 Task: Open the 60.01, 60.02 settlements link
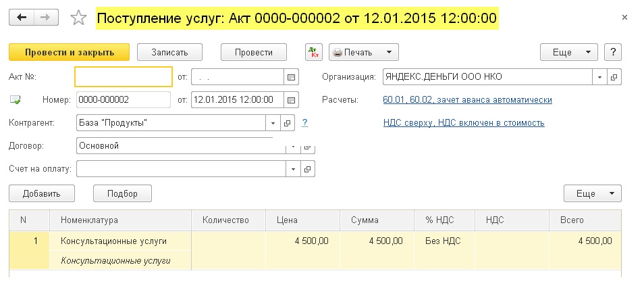(x=467, y=100)
